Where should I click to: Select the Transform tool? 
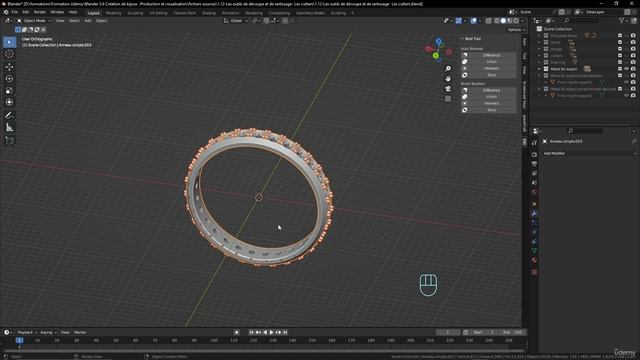9,102
